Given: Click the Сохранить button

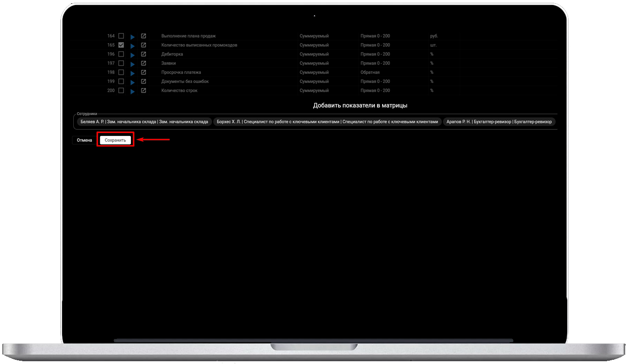Looking at the screenshot, I should [115, 140].
